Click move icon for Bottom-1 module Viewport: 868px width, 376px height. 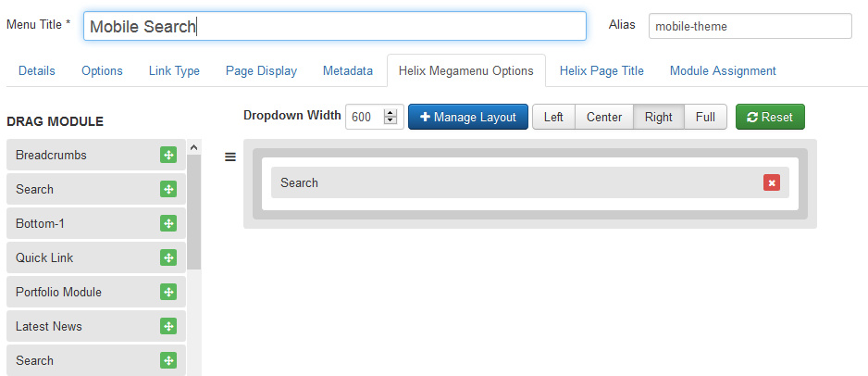(168, 224)
